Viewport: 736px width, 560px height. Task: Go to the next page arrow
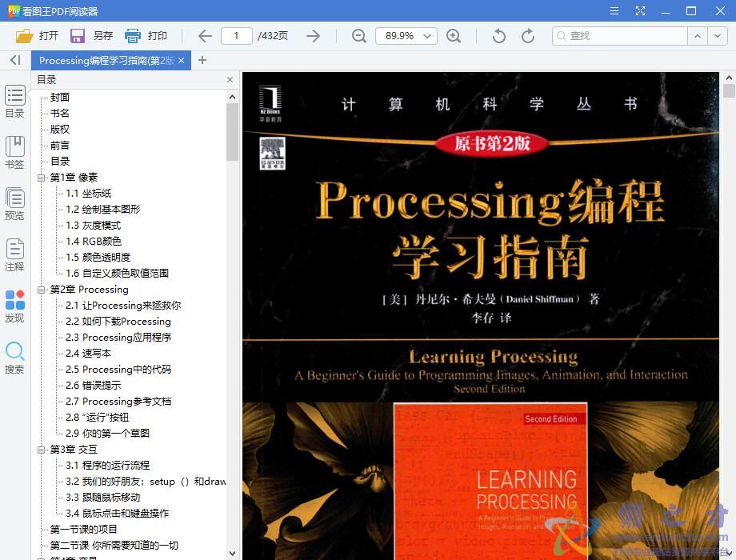(313, 36)
